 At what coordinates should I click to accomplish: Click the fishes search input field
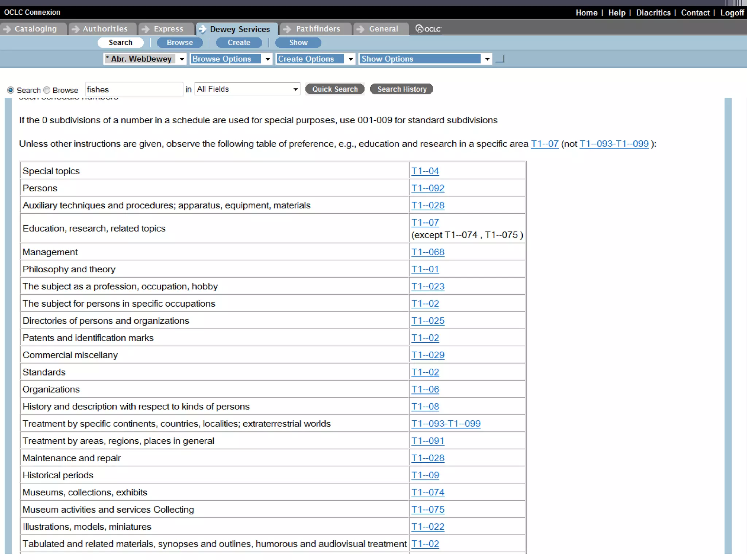point(133,90)
